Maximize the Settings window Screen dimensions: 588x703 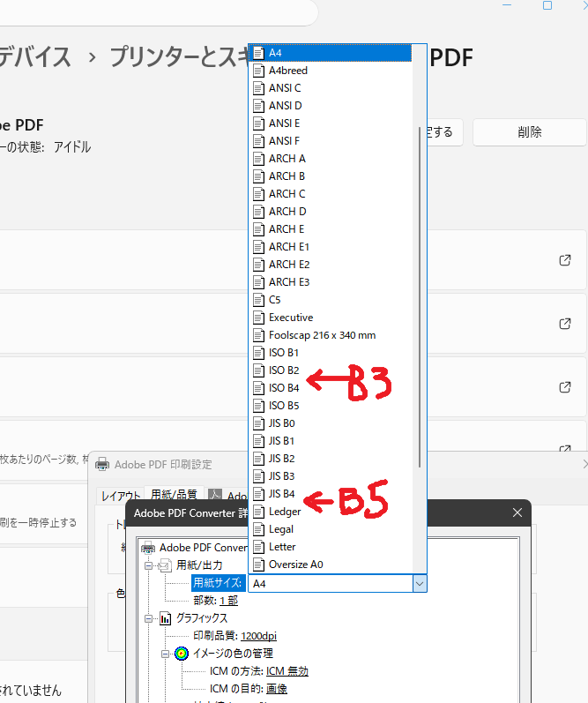pyautogui.click(x=547, y=5)
